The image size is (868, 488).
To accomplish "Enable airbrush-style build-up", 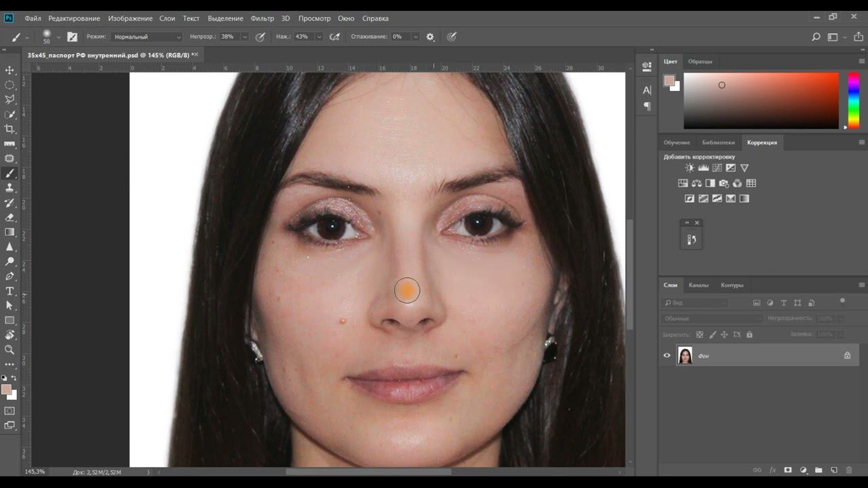I will 334,37.
